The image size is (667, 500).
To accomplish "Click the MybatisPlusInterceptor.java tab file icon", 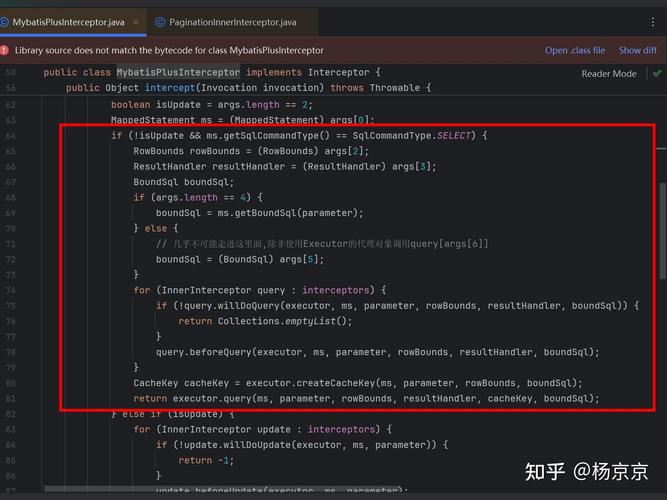I will point(6,21).
